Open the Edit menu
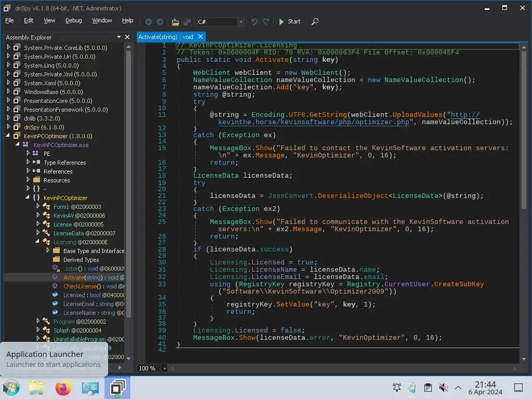The width and height of the screenshot is (532, 399). coord(29,20)
